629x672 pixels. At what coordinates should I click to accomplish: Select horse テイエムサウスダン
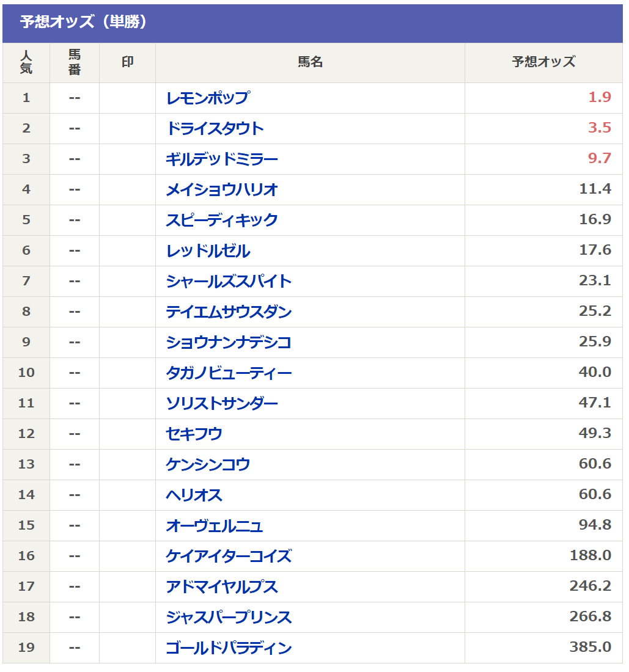coord(229,312)
